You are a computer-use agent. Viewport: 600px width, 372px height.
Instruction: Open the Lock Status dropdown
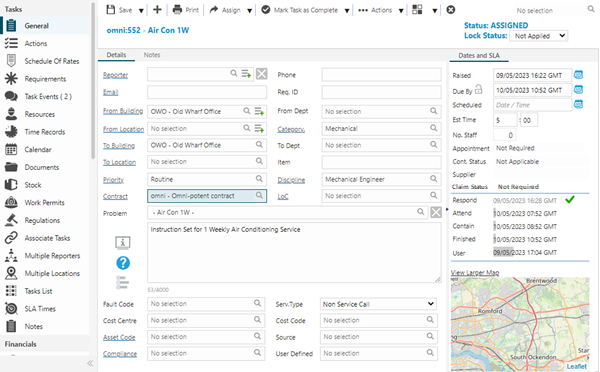point(538,36)
